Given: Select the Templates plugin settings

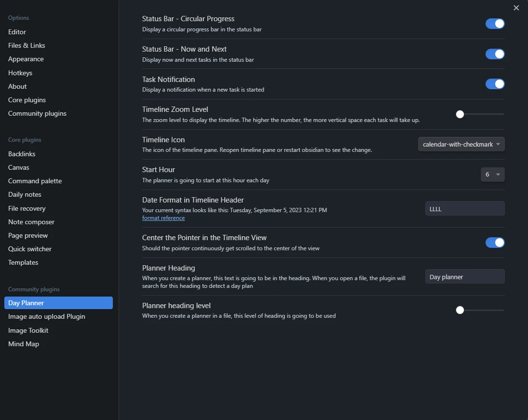Looking at the screenshot, I should (x=23, y=262).
